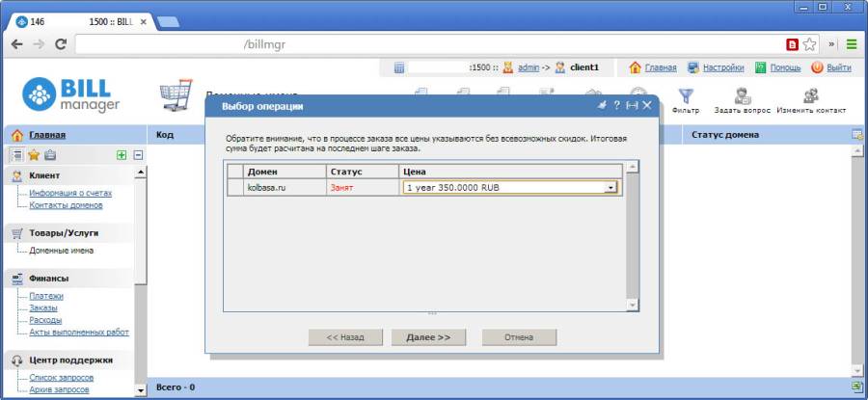Open Главная link in top bar
The width and height of the screenshot is (868, 400).
pos(661,67)
